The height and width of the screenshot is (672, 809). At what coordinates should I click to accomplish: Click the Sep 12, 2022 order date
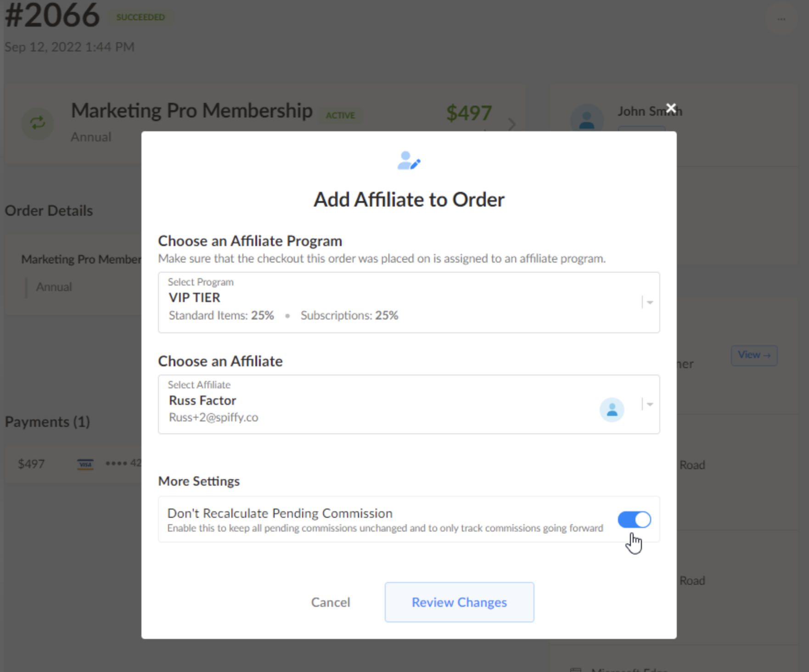coord(69,47)
